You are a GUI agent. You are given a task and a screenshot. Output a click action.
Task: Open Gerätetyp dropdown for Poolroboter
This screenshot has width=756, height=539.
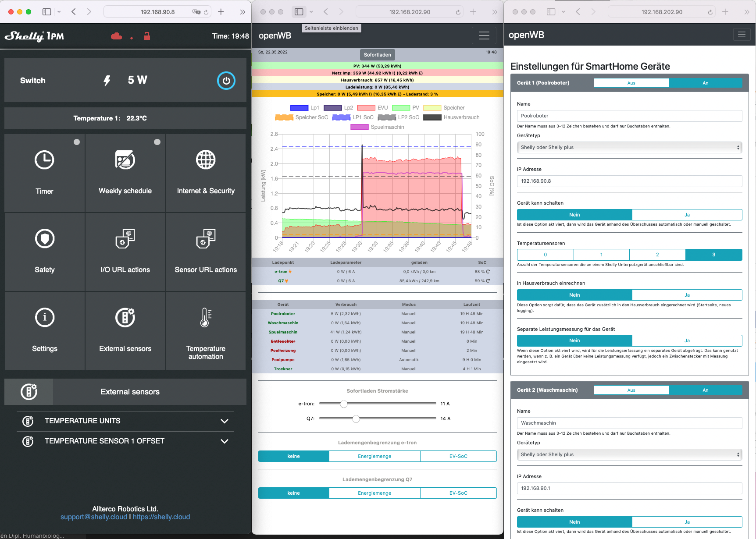click(629, 147)
